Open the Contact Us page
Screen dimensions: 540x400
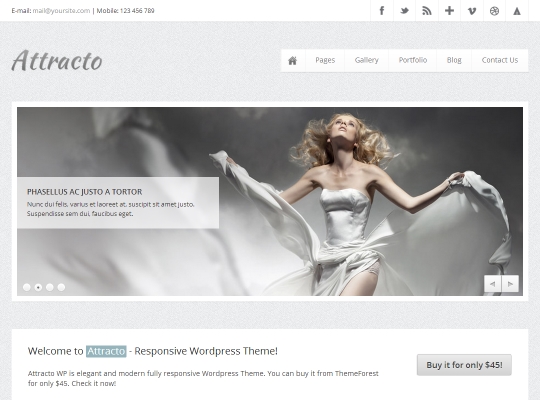pos(500,60)
